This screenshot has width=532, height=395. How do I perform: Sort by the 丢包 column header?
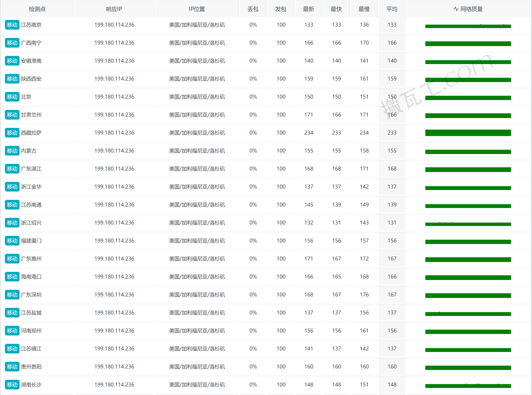click(253, 9)
